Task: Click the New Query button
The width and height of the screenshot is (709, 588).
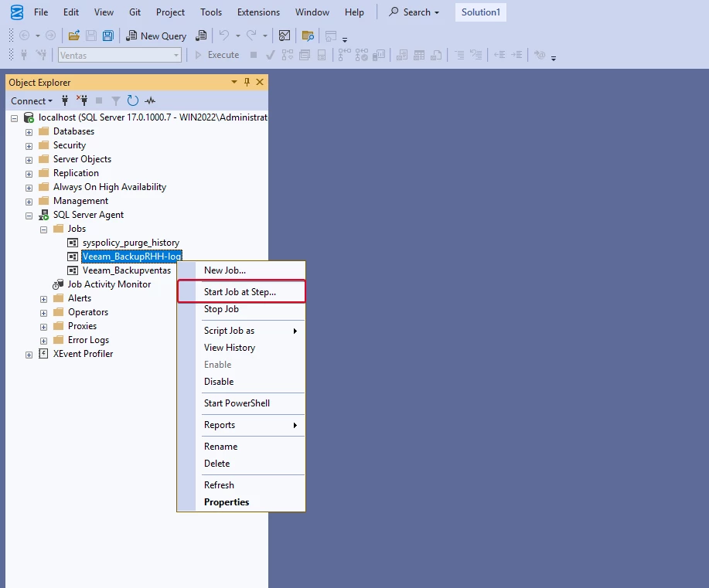Action: (x=156, y=36)
